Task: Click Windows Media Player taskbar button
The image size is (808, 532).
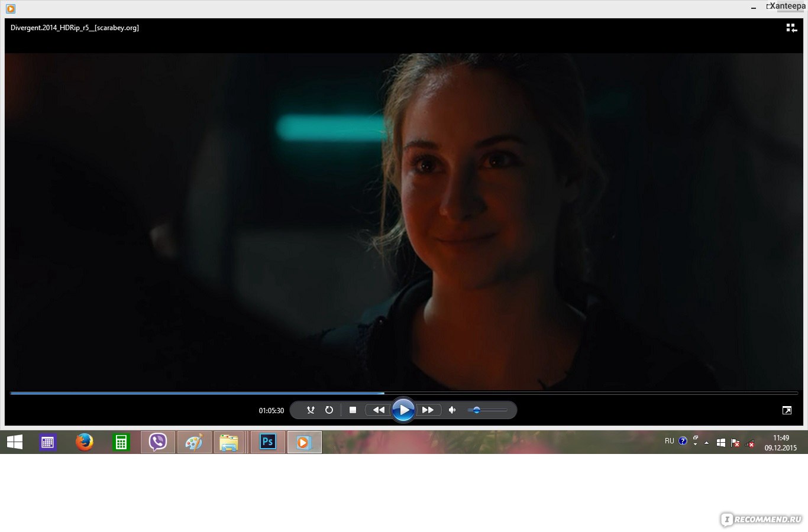Action: coord(304,442)
